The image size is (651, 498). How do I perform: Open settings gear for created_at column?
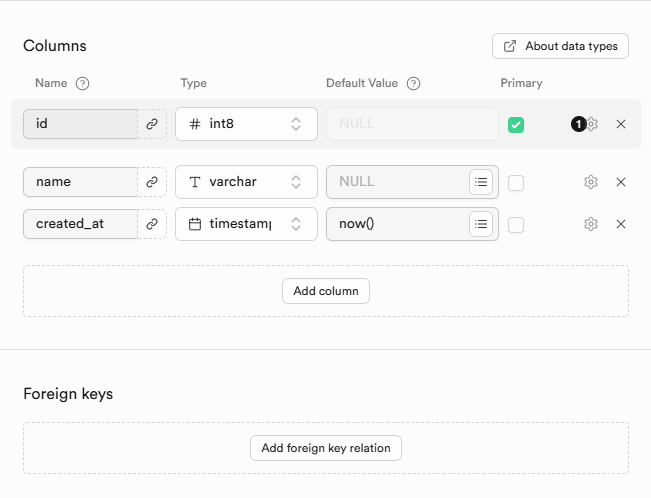click(x=591, y=224)
